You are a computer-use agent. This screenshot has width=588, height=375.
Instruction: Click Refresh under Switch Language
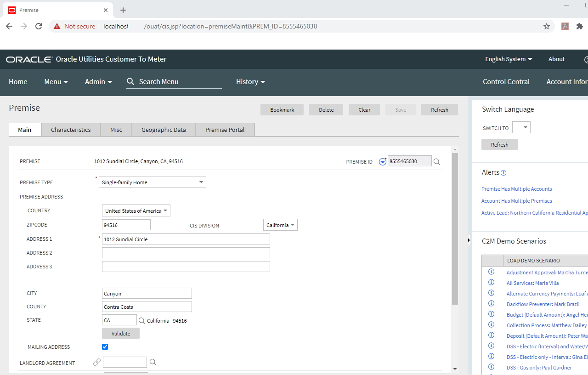500,145
